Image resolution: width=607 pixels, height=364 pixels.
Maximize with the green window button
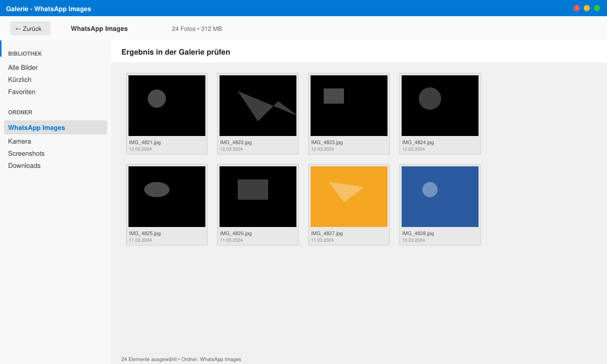[x=597, y=8]
